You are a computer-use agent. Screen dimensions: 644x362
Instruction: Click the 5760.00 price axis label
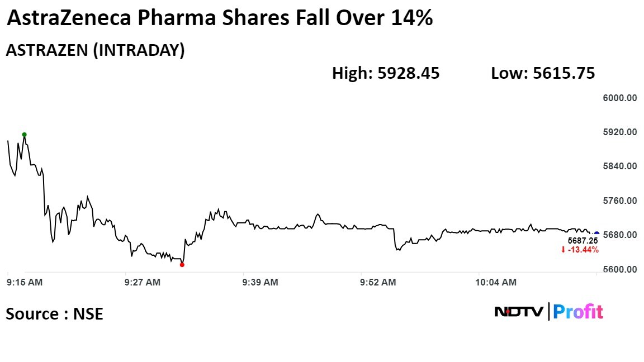(x=620, y=201)
